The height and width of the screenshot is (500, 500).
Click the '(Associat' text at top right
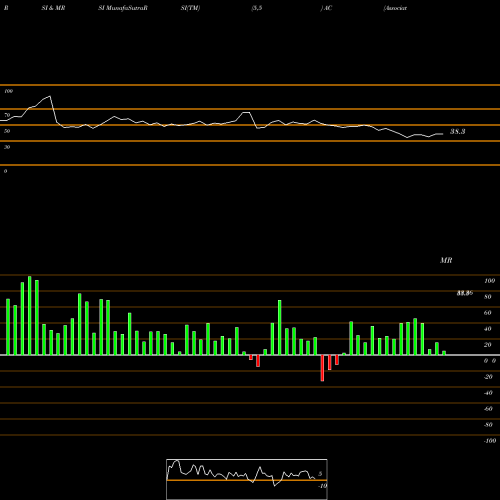[395, 8]
